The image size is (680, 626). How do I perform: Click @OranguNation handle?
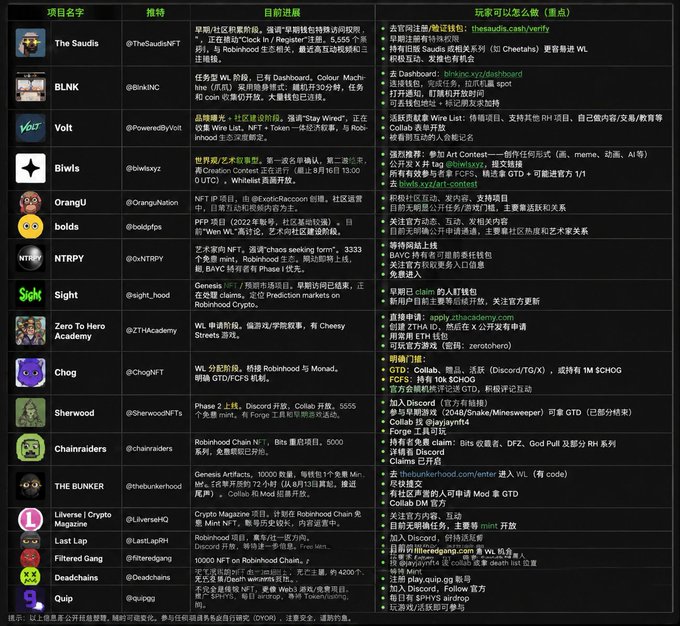coord(152,203)
